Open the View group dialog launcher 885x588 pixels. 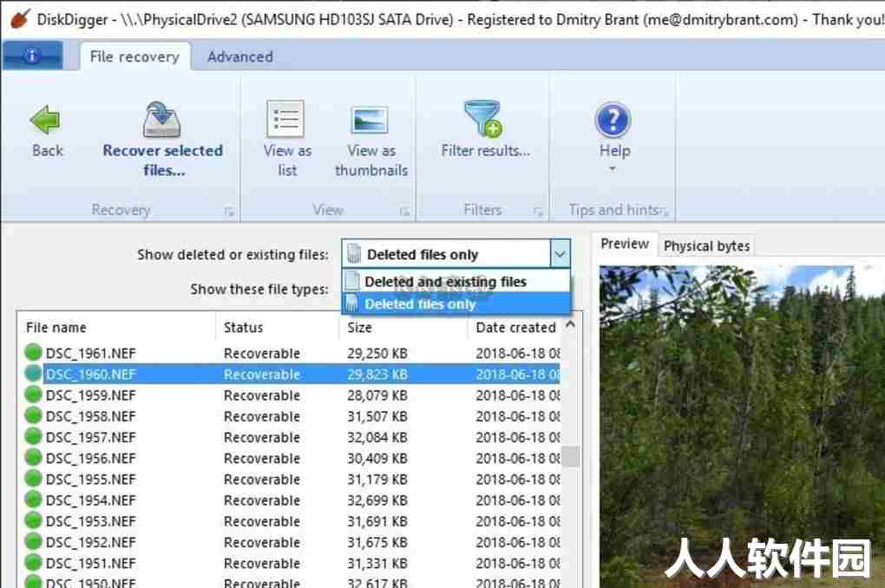pyautogui.click(x=404, y=212)
